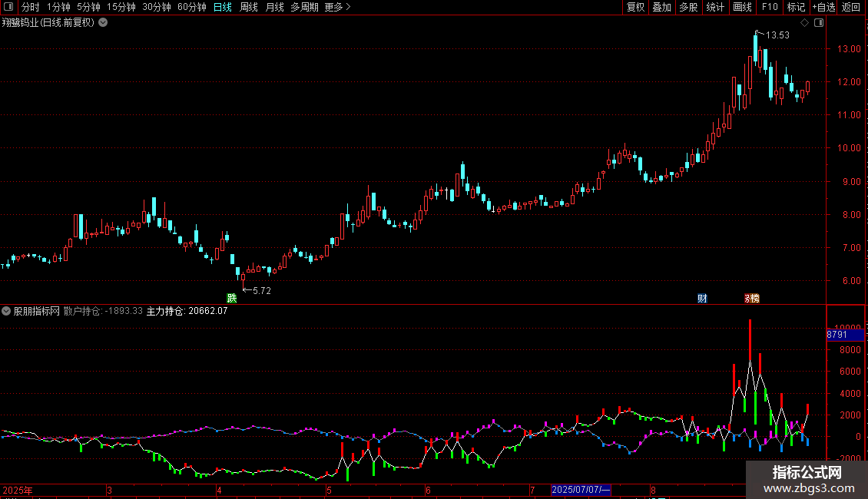Viewport: 868px width, 499px height.
Task: Open the 复权 adjustment menu
Action: [x=635, y=7]
